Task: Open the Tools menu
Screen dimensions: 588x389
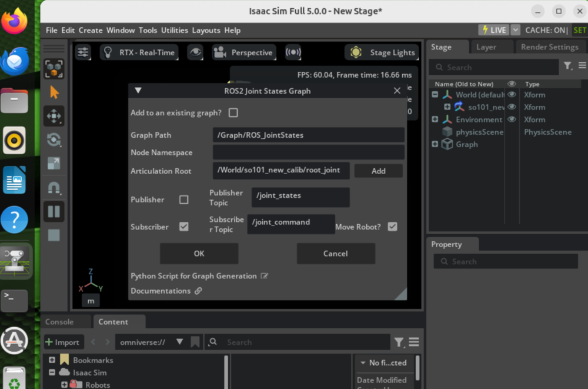Action: 148,31
